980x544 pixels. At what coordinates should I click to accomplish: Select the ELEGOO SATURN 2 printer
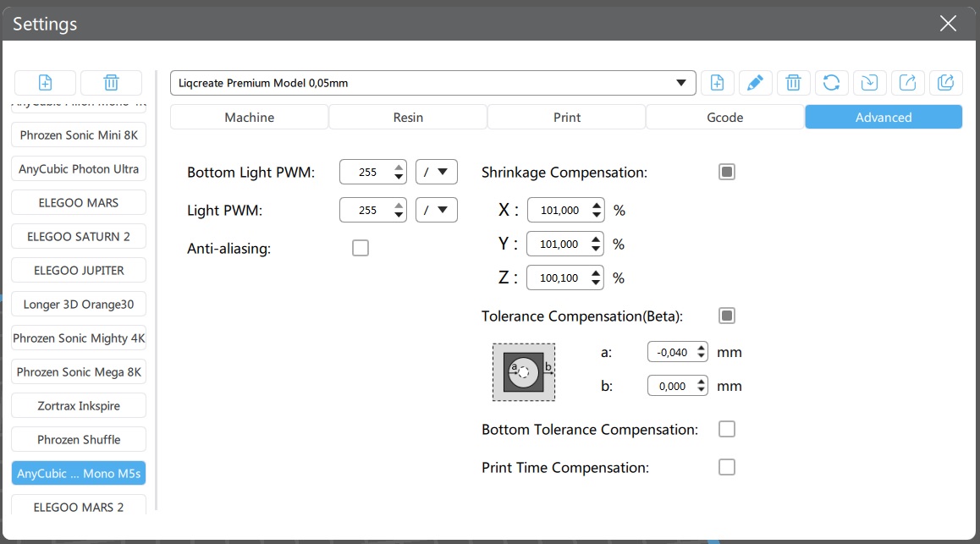[x=79, y=236]
